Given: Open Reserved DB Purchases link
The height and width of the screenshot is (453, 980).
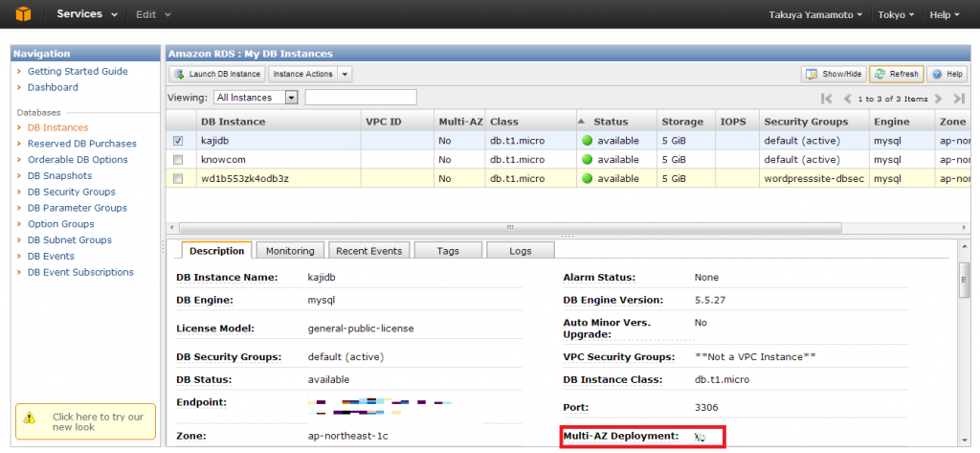Looking at the screenshot, I should click(82, 144).
